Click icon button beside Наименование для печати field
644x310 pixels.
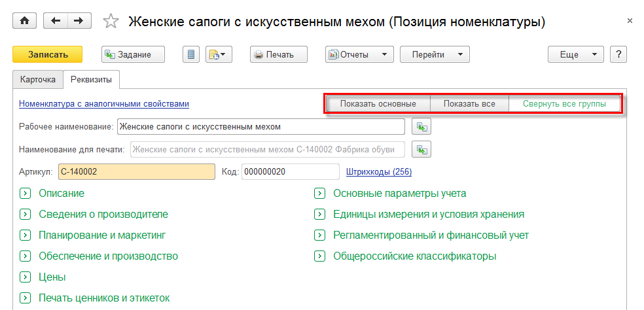pyautogui.click(x=421, y=150)
